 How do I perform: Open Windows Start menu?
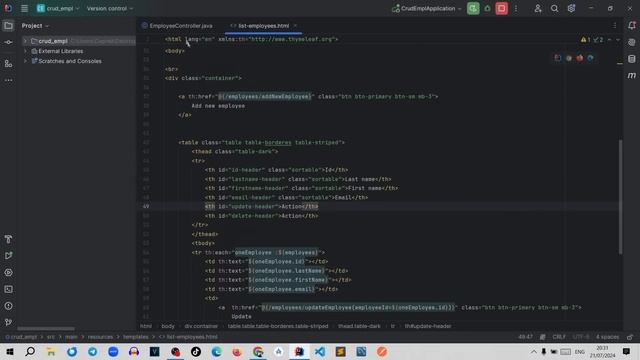click(x=10, y=352)
